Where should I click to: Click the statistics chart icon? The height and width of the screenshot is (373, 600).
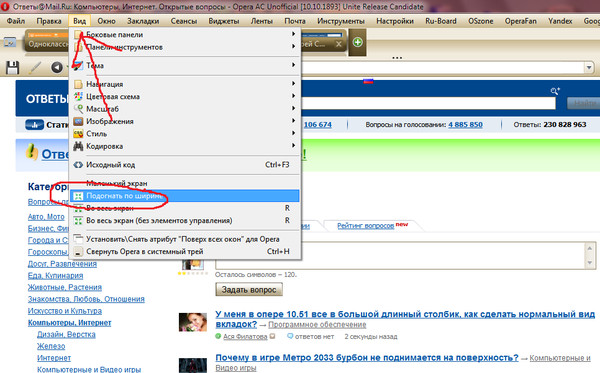[34, 125]
